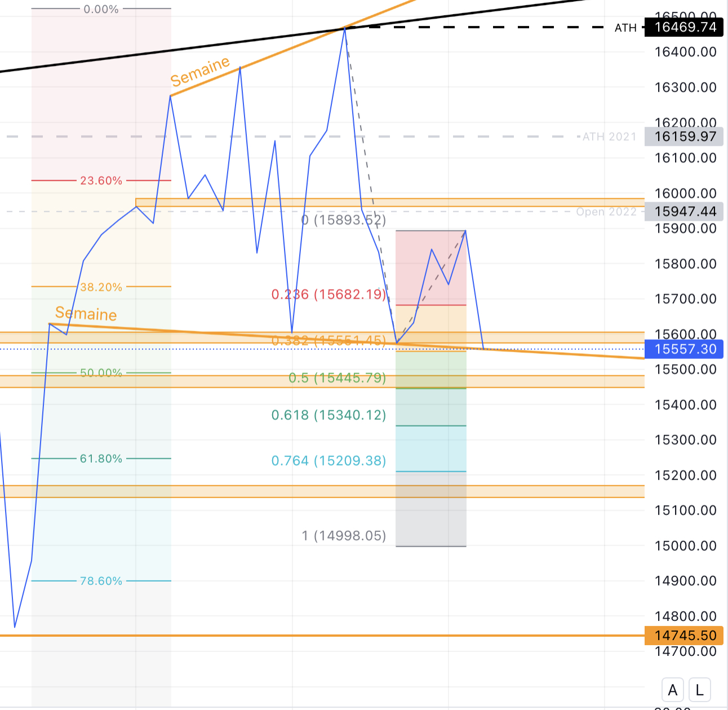Click 14800.00 on the price axis
Image resolution: width=728 pixels, height=710 pixels.
click(685, 616)
